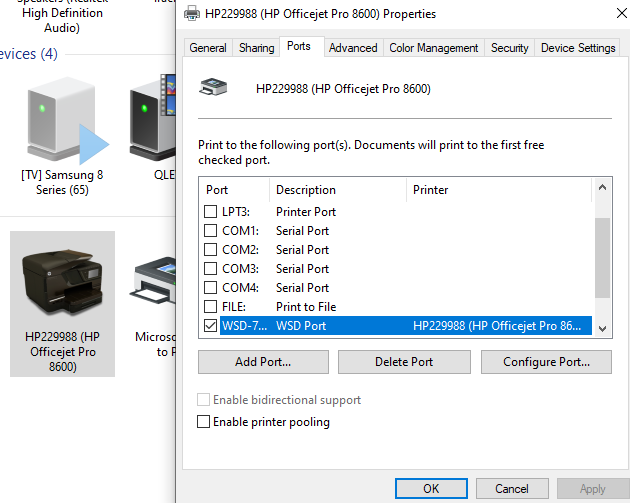This screenshot has height=503, width=630.
Task: Click the Apply button
Action: [593, 489]
